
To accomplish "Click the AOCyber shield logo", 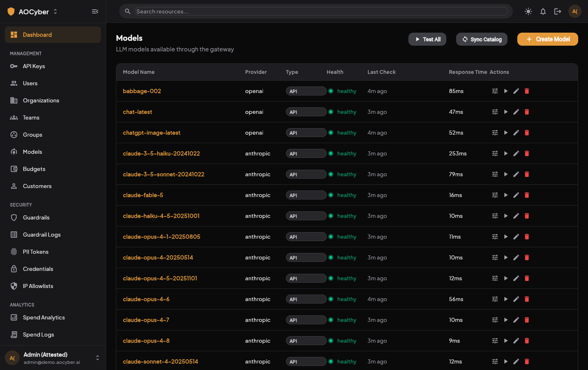I will [x=11, y=11].
